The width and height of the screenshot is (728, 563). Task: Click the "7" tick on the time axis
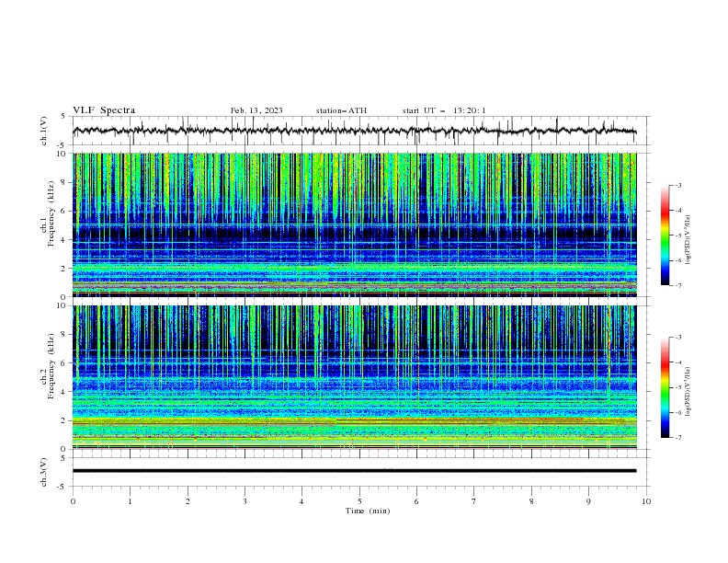click(474, 501)
